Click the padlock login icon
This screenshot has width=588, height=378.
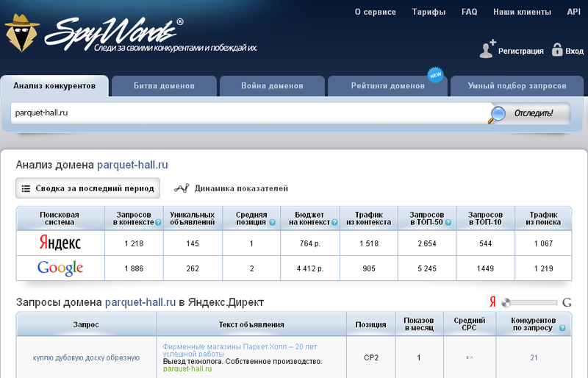(557, 49)
